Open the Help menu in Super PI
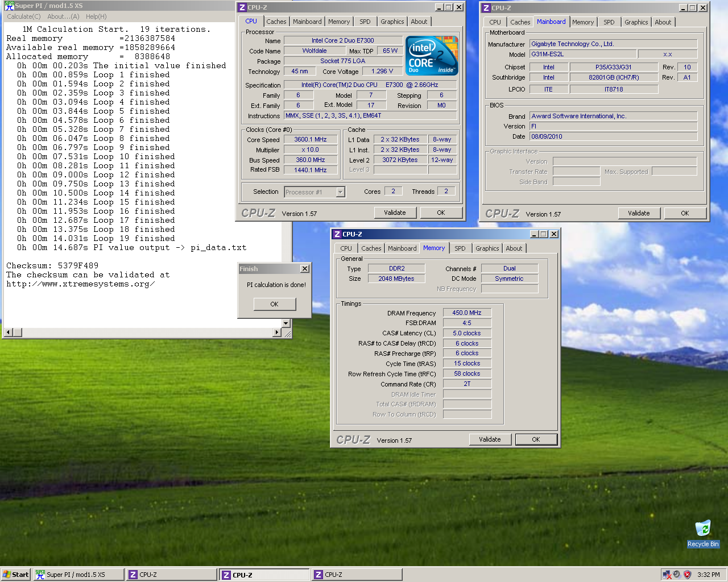 [x=96, y=16]
